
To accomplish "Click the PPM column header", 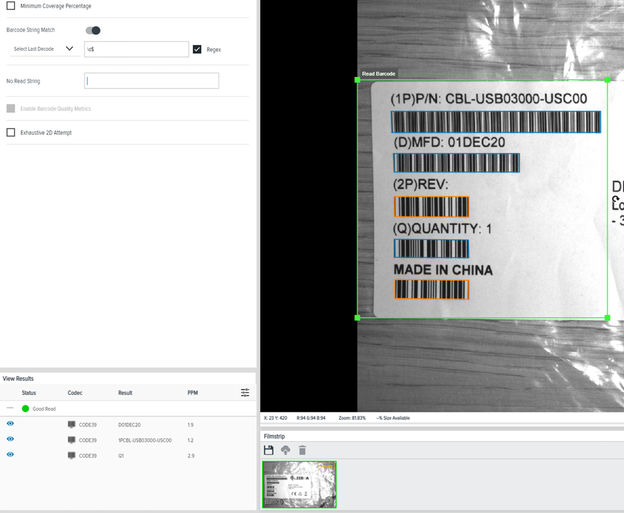I will point(193,393).
